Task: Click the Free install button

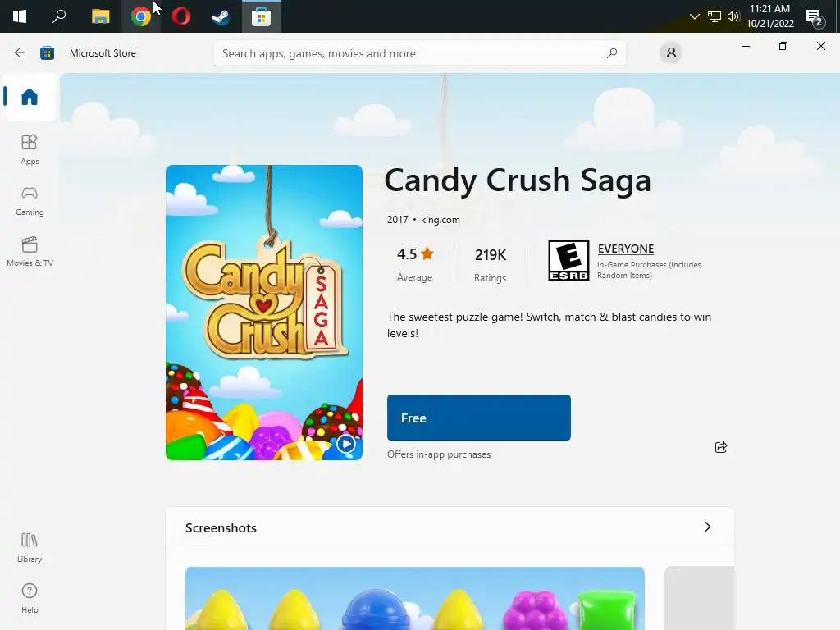Action: (479, 418)
